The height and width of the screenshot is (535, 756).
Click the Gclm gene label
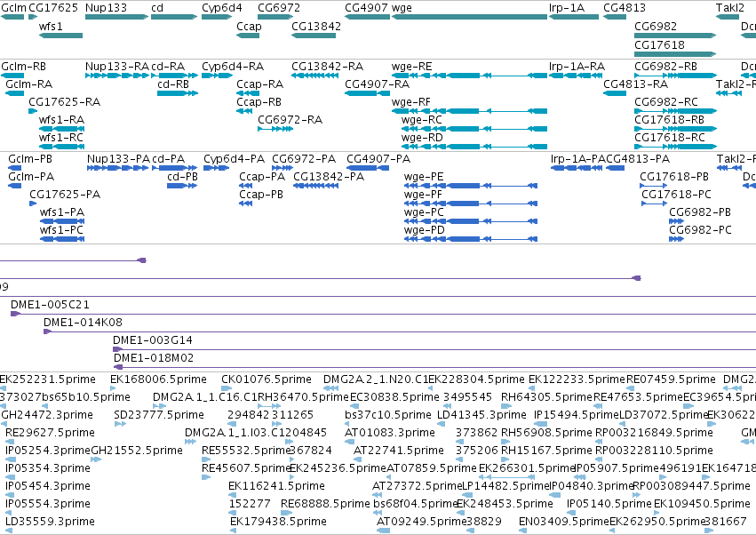pos(13,8)
